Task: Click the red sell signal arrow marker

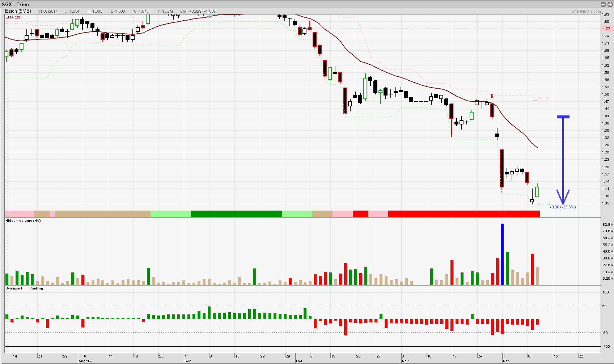Action: (492, 96)
